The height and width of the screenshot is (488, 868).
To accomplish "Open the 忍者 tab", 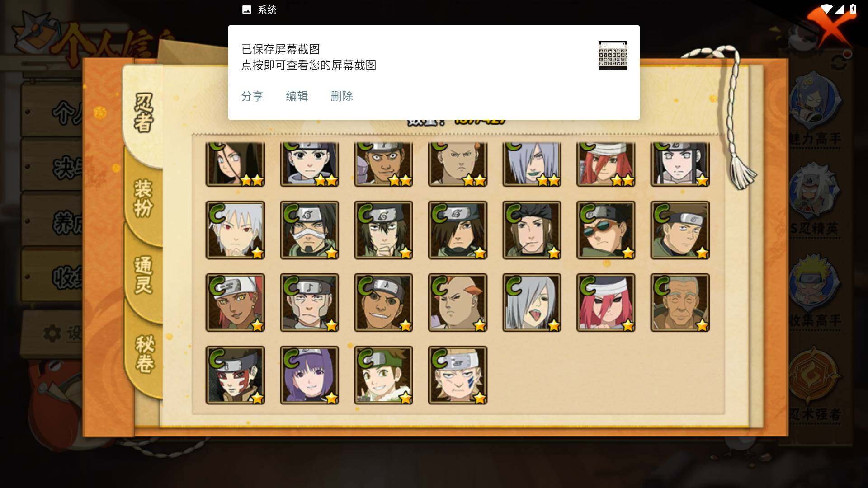I will [144, 113].
